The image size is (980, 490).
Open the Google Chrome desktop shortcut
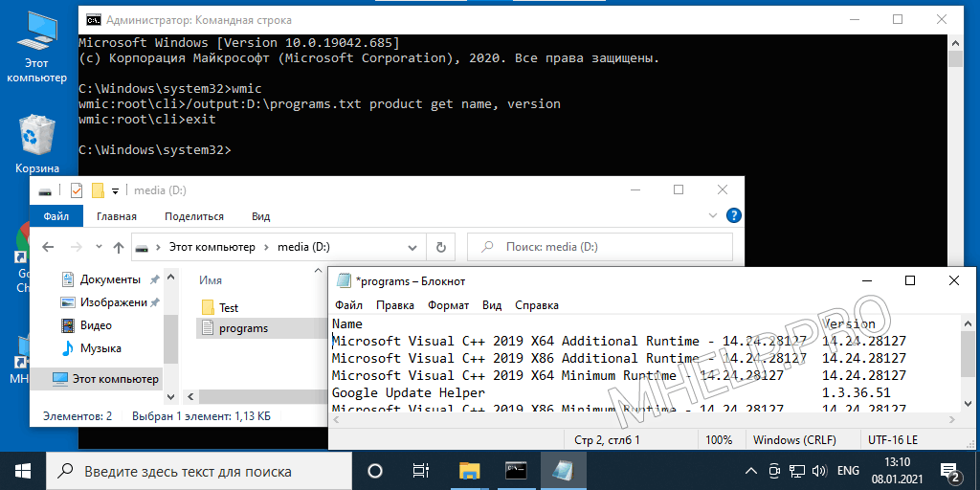(21, 256)
